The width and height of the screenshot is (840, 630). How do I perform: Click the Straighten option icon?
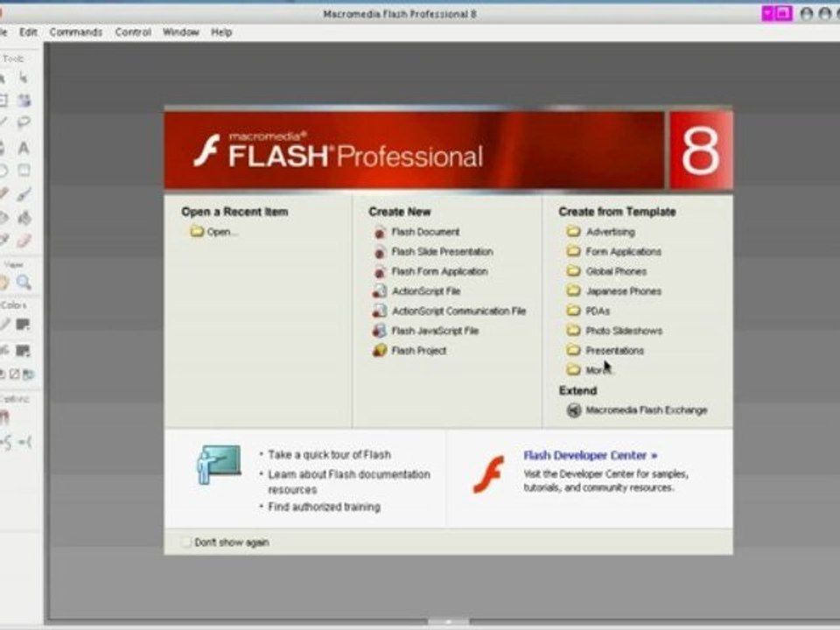tap(25, 442)
